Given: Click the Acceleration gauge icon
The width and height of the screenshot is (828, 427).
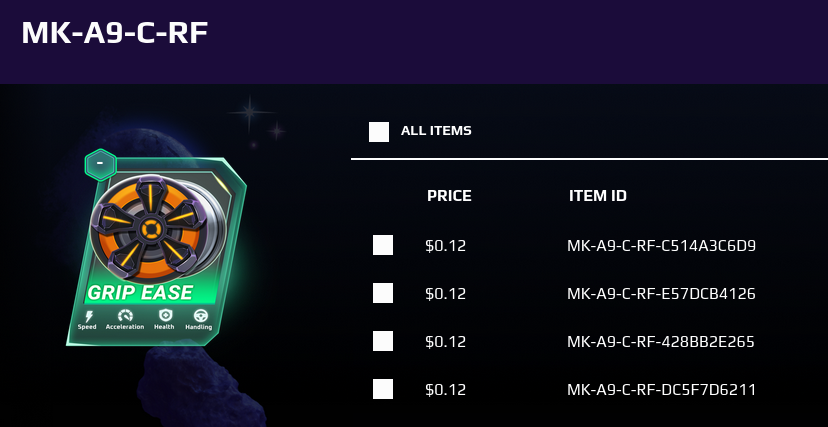Looking at the screenshot, I should coord(125,316).
